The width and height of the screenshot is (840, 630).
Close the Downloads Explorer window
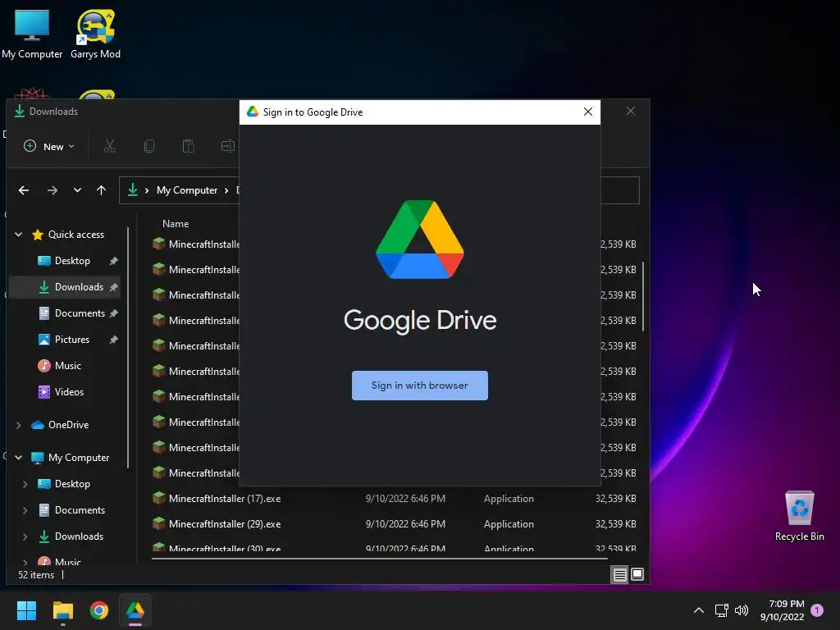pos(631,111)
